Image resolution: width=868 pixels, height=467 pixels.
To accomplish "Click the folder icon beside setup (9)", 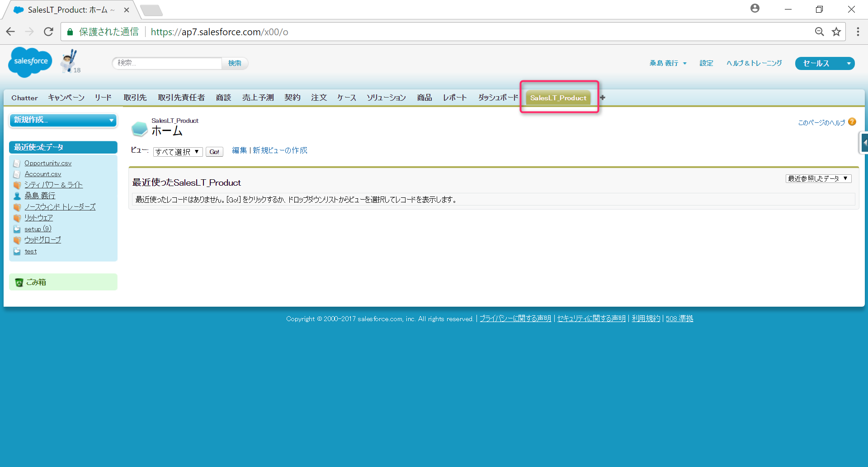I will click(17, 229).
